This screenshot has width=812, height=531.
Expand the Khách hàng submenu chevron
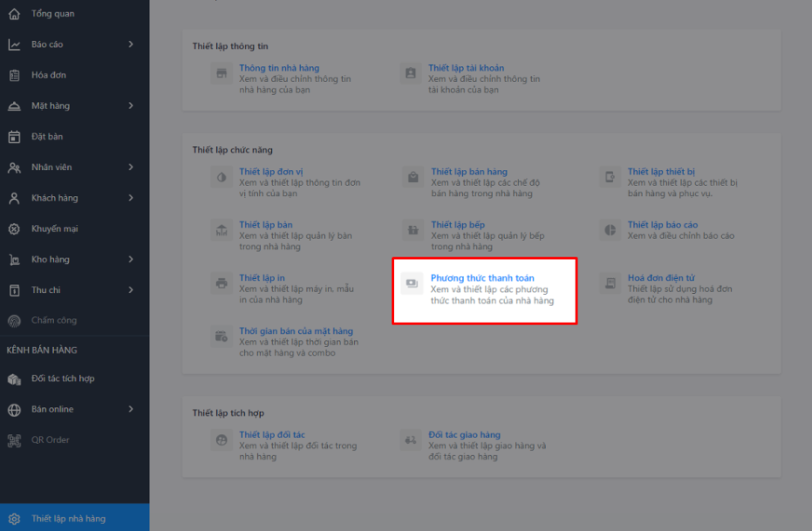coord(131,198)
